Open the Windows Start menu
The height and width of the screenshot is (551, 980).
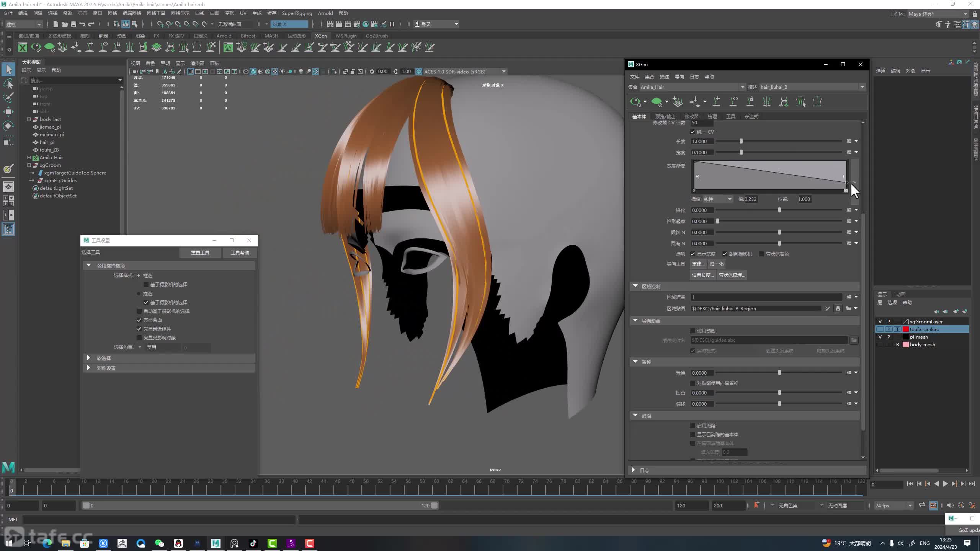click(9, 543)
